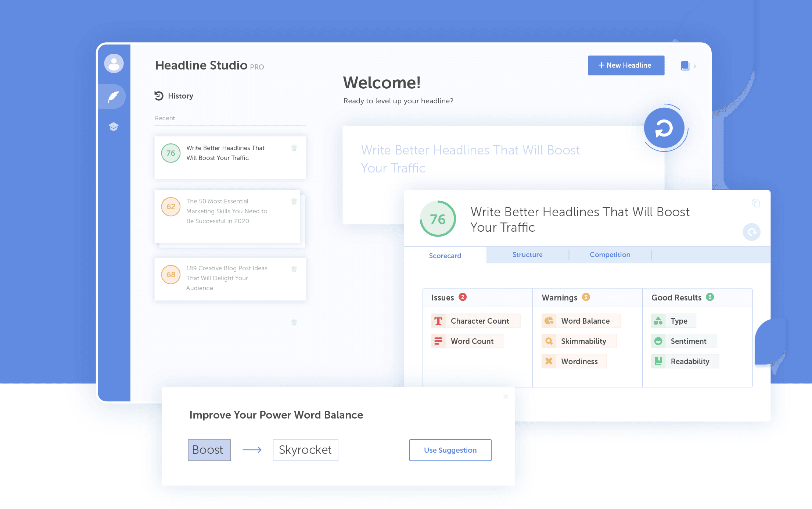Click the Word Count lines icon
The height and width of the screenshot is (509, 812).
click(x=438, y=341)
